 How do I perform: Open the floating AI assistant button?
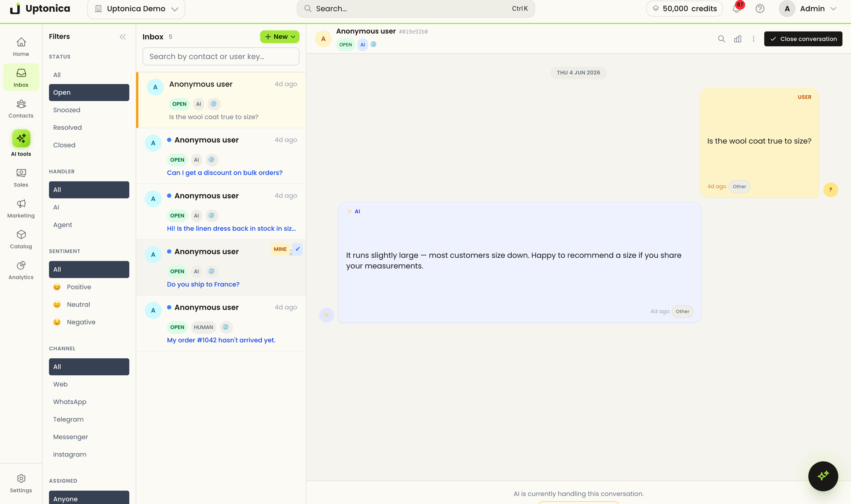coord(823,476)
